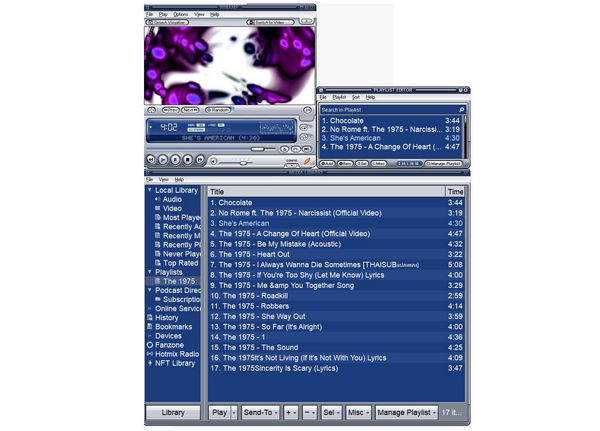Open the Sel dropdown in Media Library
600x431 pixels.
[331, 413]
